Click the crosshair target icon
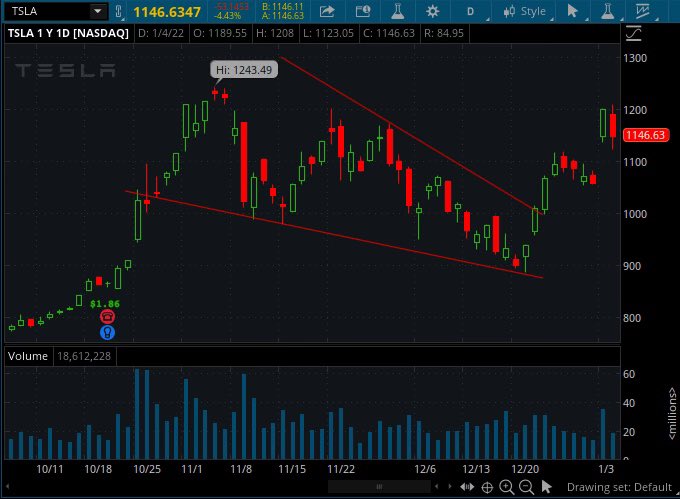 tap(487, 487)
